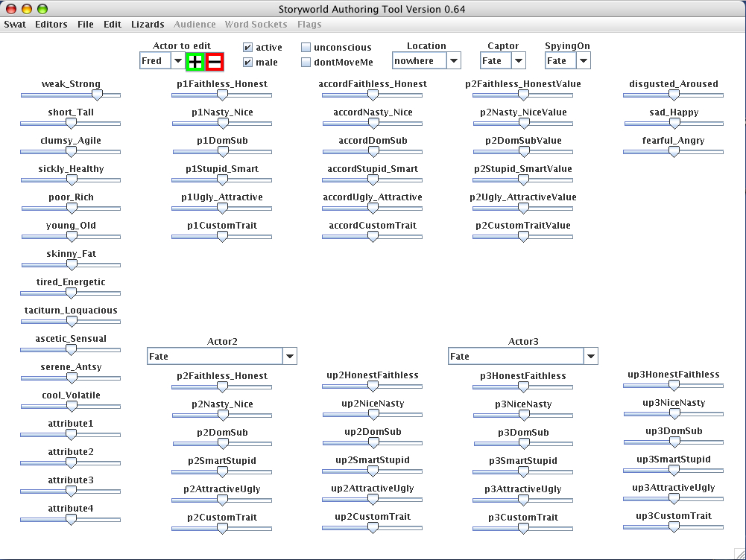This screenshot has height=560, width=746.
Task: Expand the Location dropdown
Action: coord(453,61)
